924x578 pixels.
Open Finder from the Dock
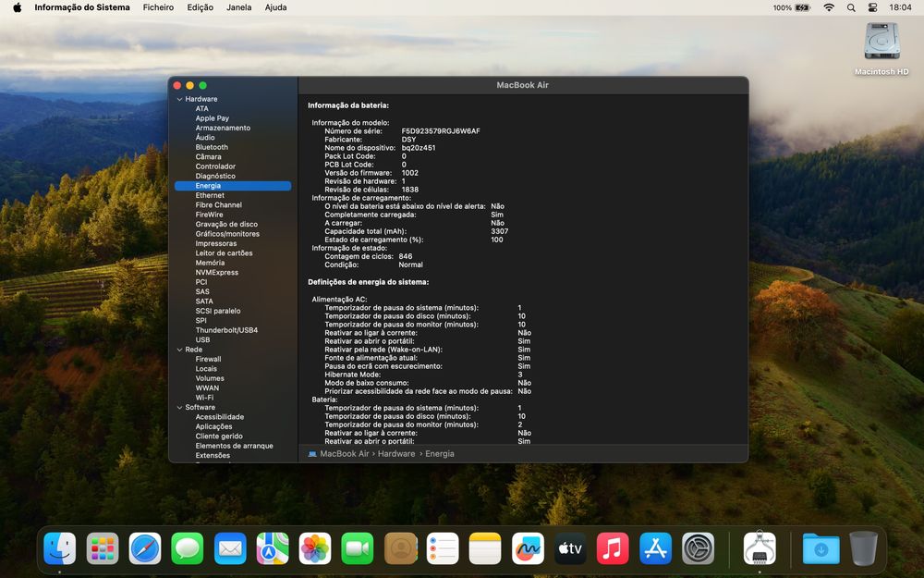coord(59,548)
